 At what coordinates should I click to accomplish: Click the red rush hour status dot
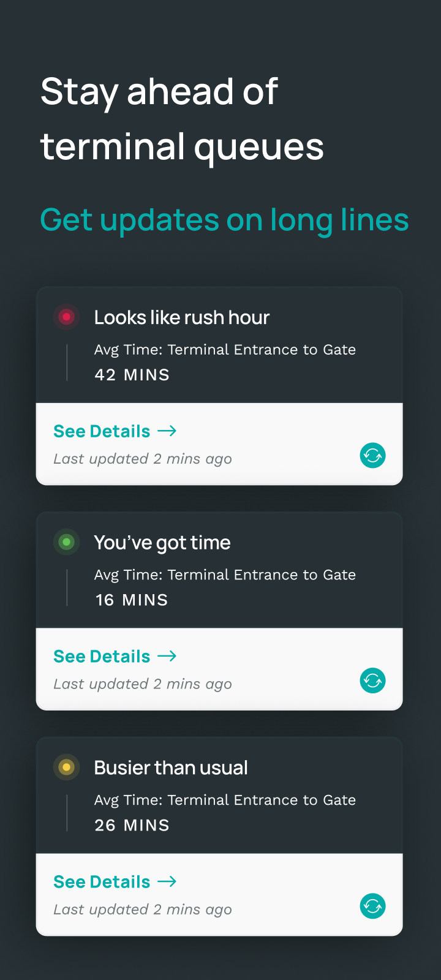click(x=67, y=317)
